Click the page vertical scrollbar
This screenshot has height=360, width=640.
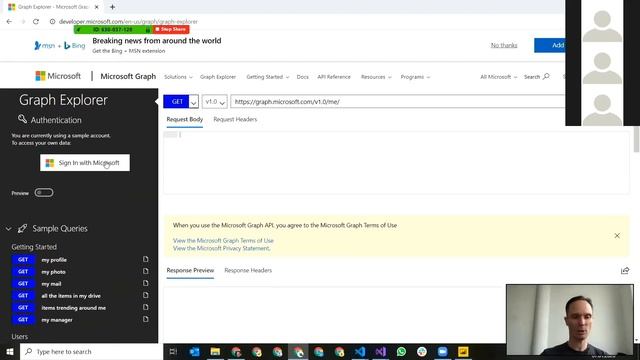coord(636,139)
